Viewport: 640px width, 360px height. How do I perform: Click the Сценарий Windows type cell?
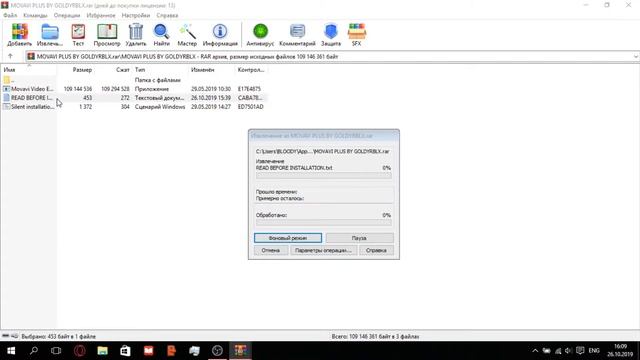tap(160, 107)
